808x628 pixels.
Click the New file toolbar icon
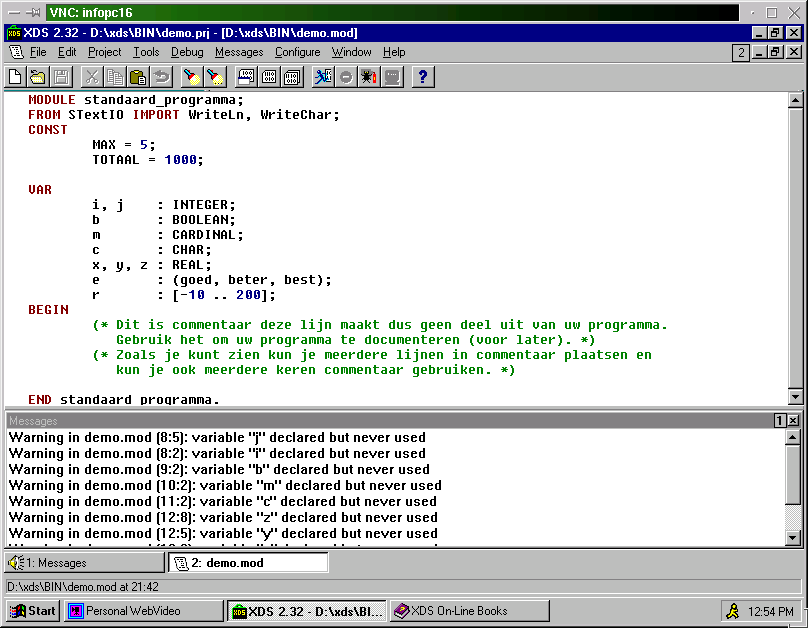point(15,77)
